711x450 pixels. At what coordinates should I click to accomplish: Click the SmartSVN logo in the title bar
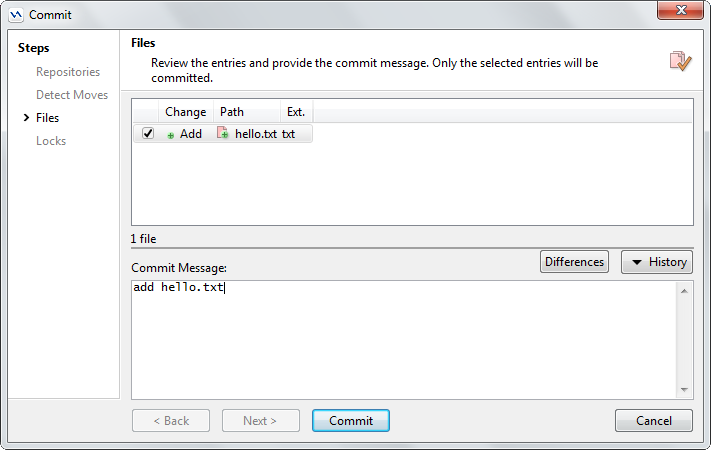(x=16, y=15)
